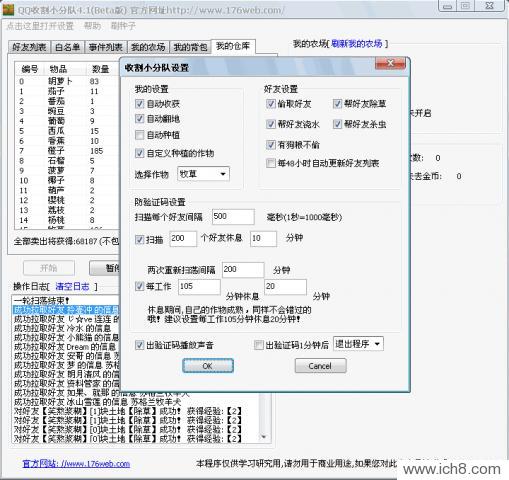Open 官方网站 www.176web.com link
The image size is (509, 480).
[x=76, y=463]
